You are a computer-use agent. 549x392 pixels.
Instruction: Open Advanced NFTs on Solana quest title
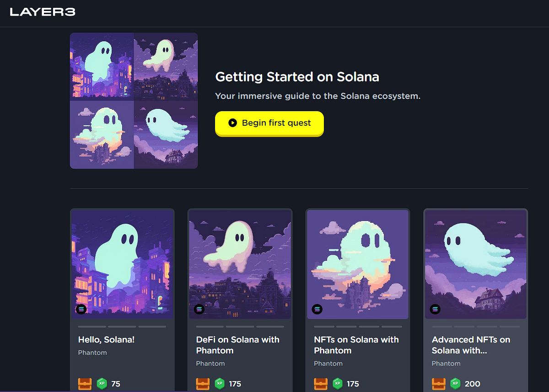(471, 345)
